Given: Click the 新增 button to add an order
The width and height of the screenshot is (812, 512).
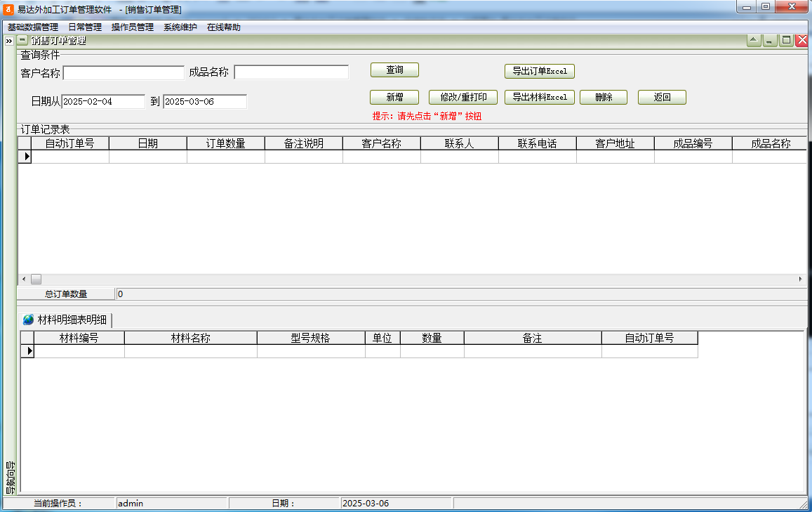Looking at the screenshot, I should (x=394, y=97).
